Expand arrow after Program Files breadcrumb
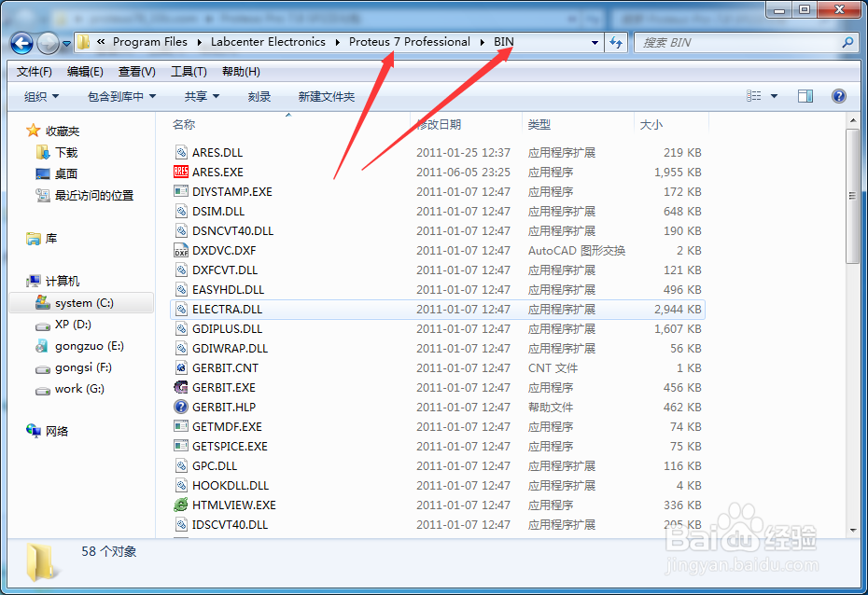 (x=200, y=43)
